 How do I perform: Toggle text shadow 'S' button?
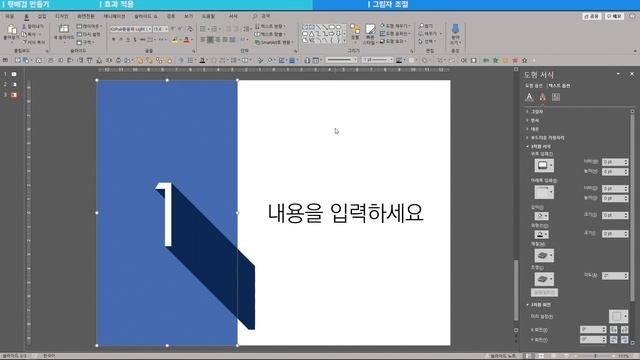click(135, 40)
